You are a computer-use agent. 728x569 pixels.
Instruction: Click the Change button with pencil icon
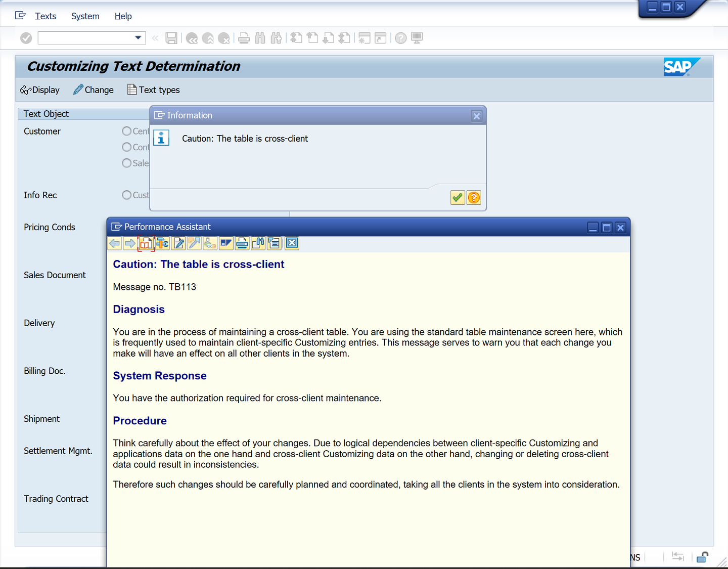[x=94, y=90]
